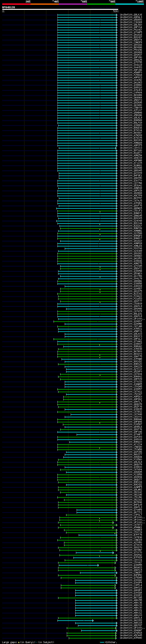Select the UniRef100_Q96229 label

pyautogui.click(x=131, y=367)
